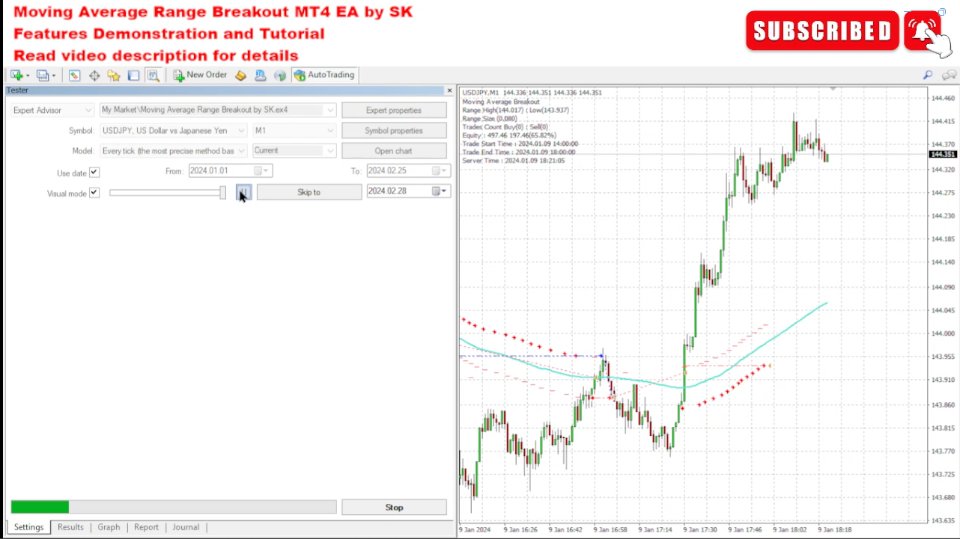Image resolution: width=960 pixels, height=539 pixels.
Task: Click the Skip to date field 2024.02.28
Action: point(408,191)
